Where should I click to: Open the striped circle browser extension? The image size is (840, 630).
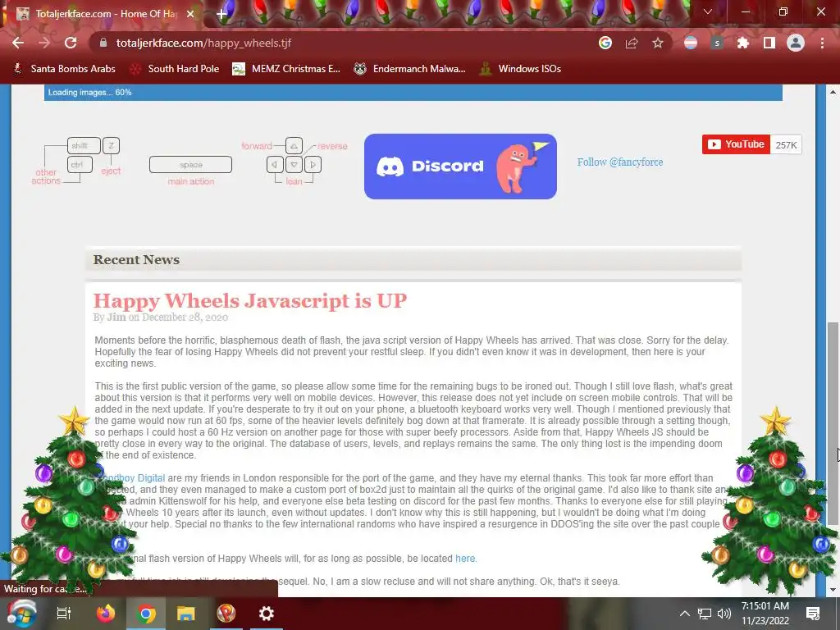pos(691,43)
